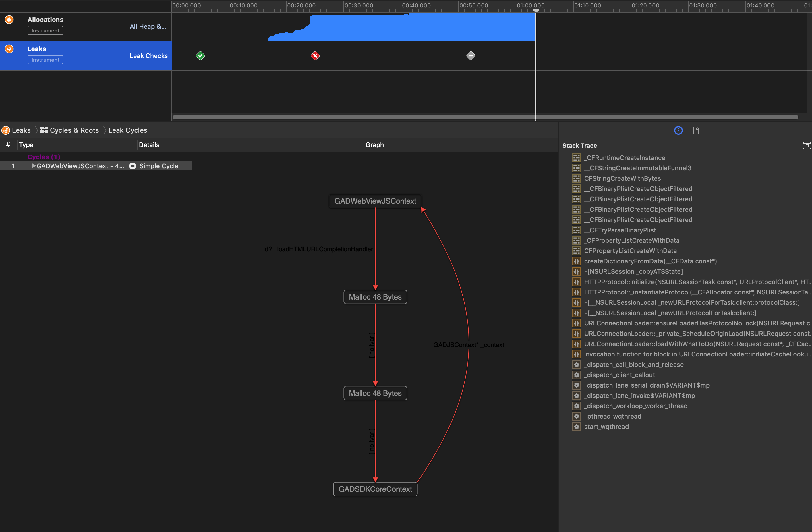
Task: Click the green passed leak check marker
Action: click(x=200, y=56)
